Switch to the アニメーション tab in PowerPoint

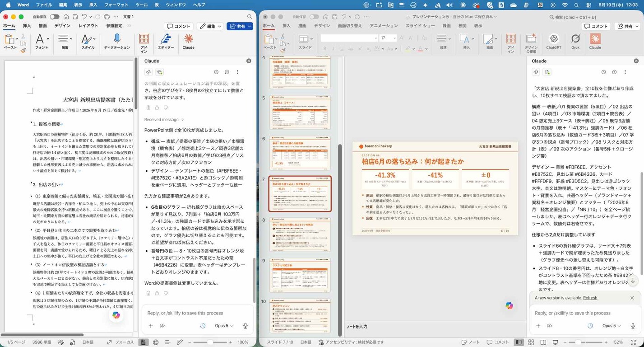(x=384, y=26)
